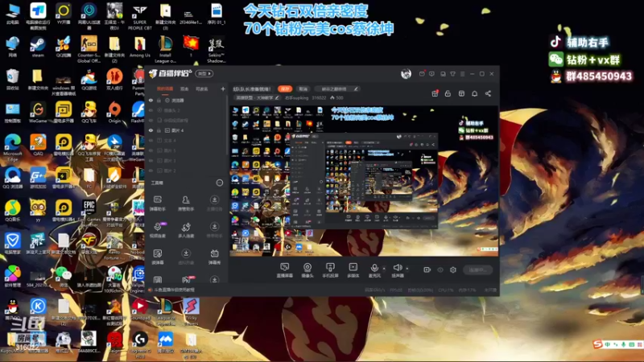Open the hamburger menu in title bar
Image resolution: width=644 pixels, height=362 pixels.
462,74
